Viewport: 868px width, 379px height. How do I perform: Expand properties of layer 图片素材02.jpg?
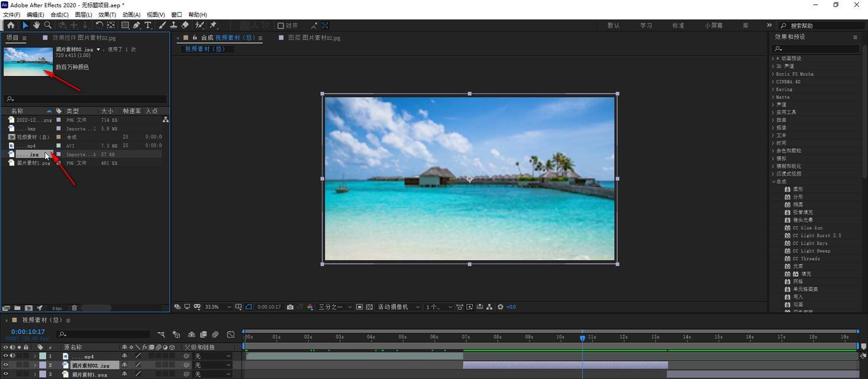(x=35, y=365)
